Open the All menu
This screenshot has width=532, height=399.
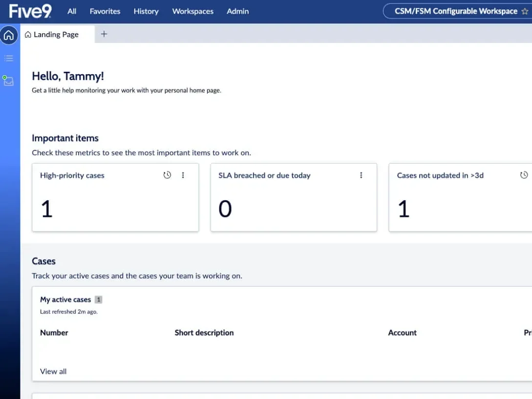coord(72,11)
